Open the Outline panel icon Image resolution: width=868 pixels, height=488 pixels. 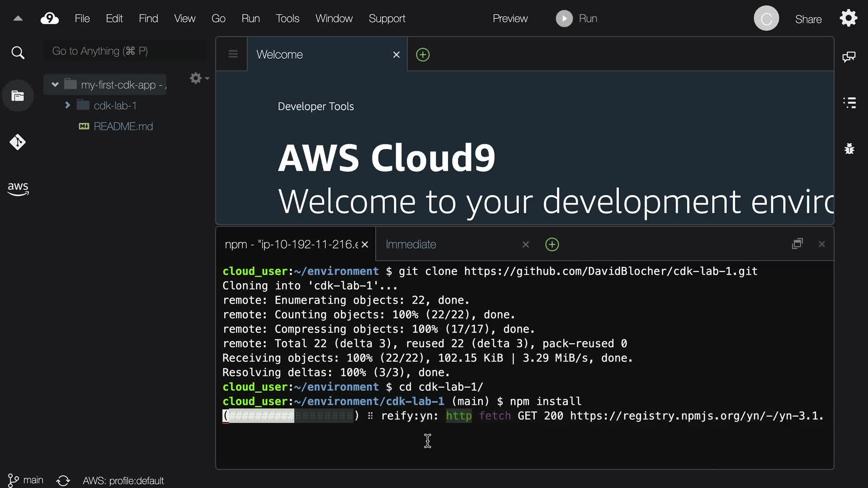click(x=849, y=103)
